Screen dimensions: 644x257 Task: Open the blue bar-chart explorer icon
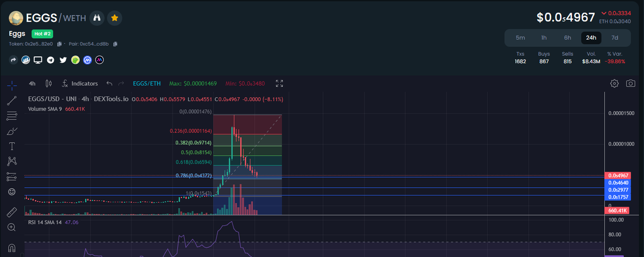(x=25, y=60)
